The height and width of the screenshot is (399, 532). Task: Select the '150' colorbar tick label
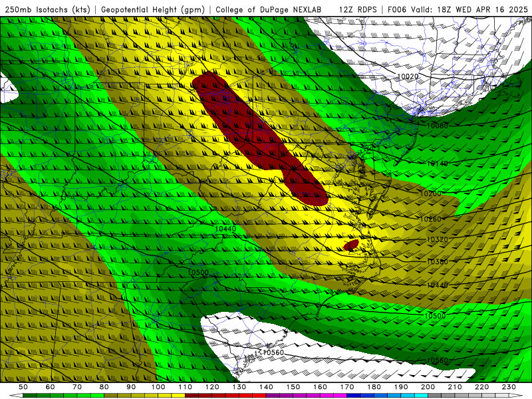(x=293, y=387)
